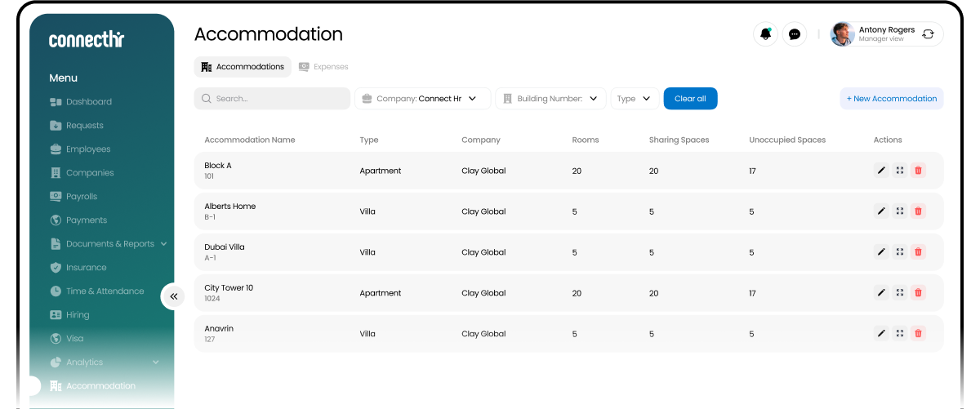This screenshot has width=980, height=409.
Task: Click the switch view refresh icon beside Antony Rogers
Action: tap(929, 34)
